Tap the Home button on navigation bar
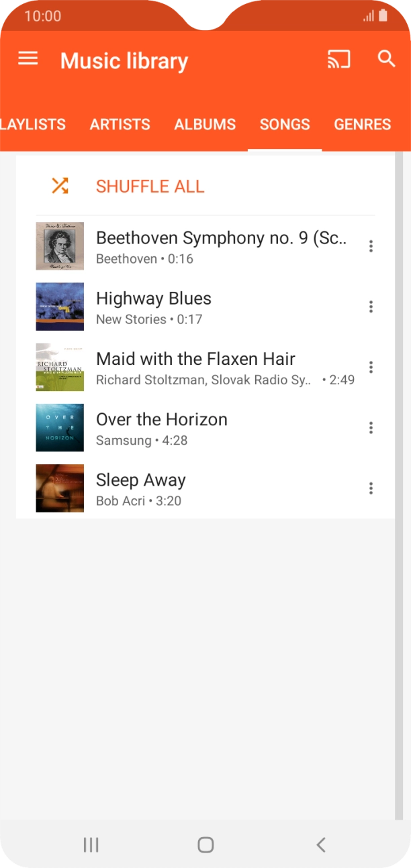This screenshot has width=411, height=868. [x=205, y=845]
